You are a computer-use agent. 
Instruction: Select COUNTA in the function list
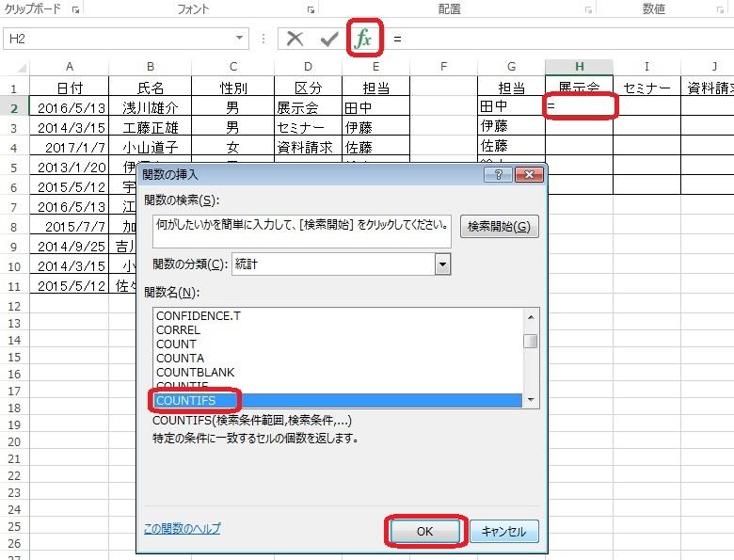pos(180,359)
